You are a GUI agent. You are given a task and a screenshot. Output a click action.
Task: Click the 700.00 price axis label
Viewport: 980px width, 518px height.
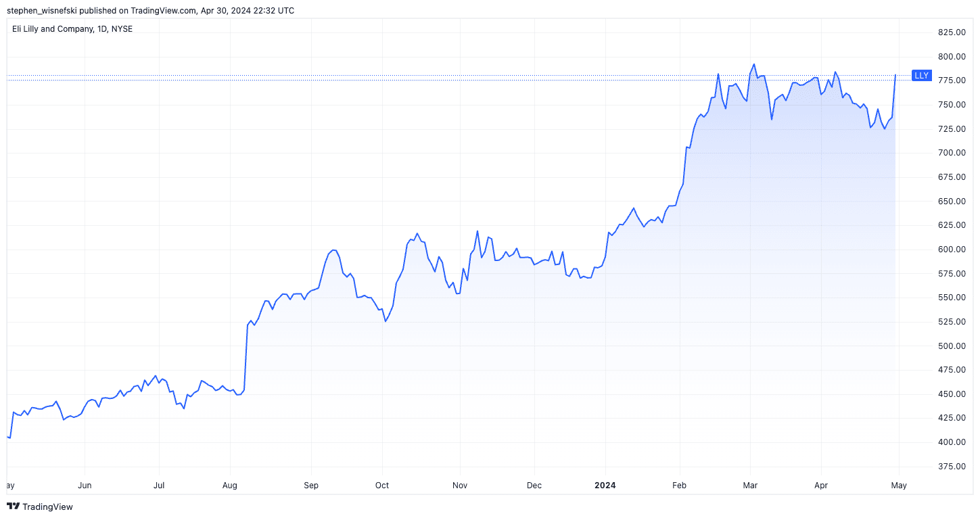click(x=951, y=153)
